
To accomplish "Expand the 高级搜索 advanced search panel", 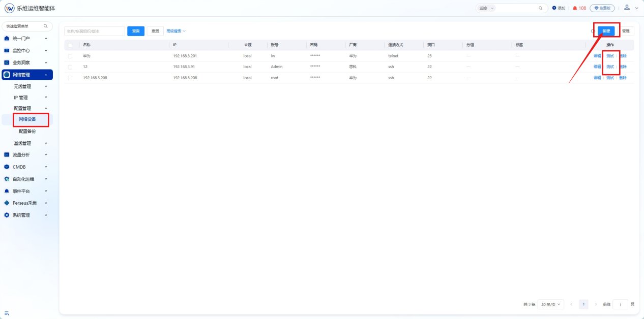I will click(x=176, y=31).
